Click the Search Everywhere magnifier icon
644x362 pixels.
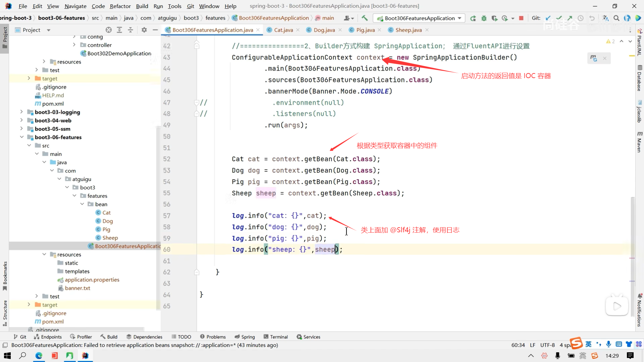[x=616, y=18]
